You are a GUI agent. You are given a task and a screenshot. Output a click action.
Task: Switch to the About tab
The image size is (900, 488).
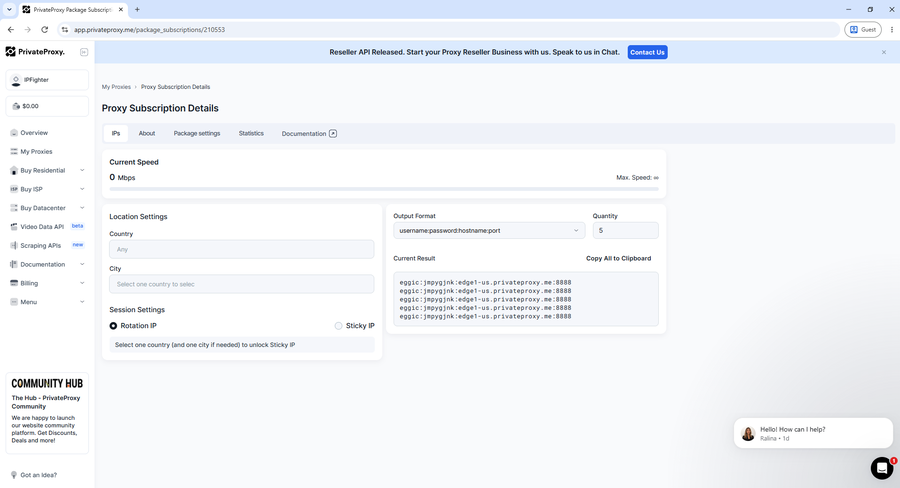click(x=147, y=133)
